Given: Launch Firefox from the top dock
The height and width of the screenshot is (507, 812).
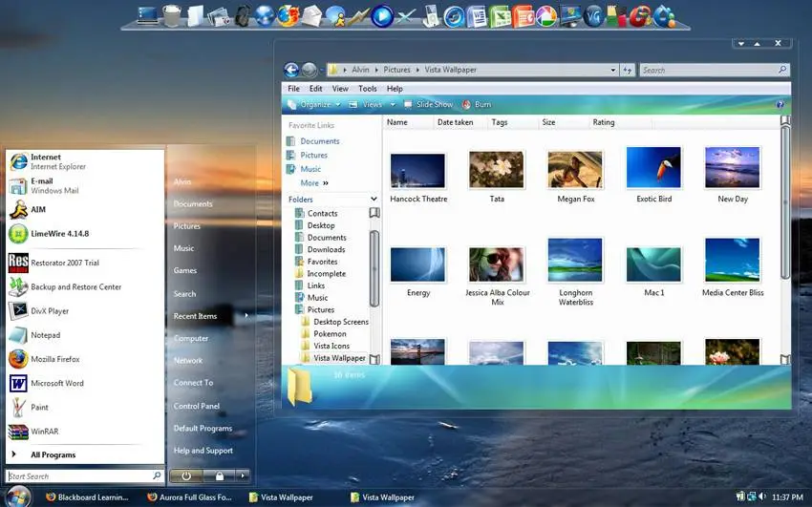Looking at the screenshot, I should click(x=288, y=15).
